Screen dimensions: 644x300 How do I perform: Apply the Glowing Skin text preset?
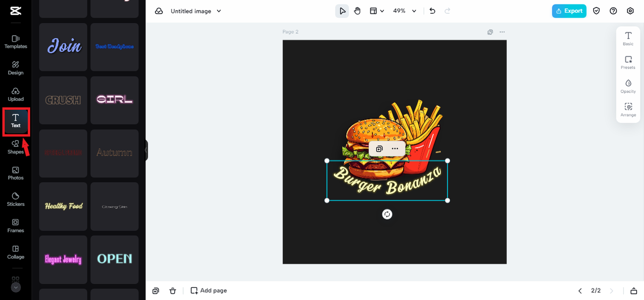[x=115, y=206]
